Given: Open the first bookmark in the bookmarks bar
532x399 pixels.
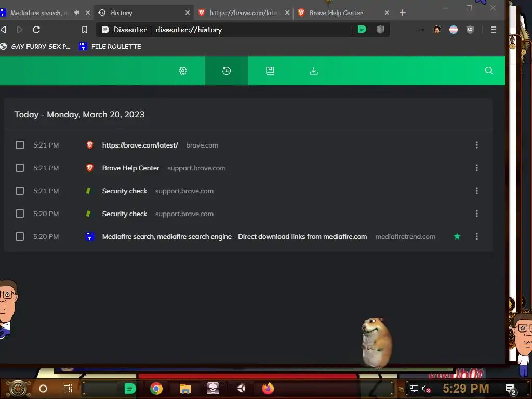Looking at the screenshot, I should (x=35, y=46).
